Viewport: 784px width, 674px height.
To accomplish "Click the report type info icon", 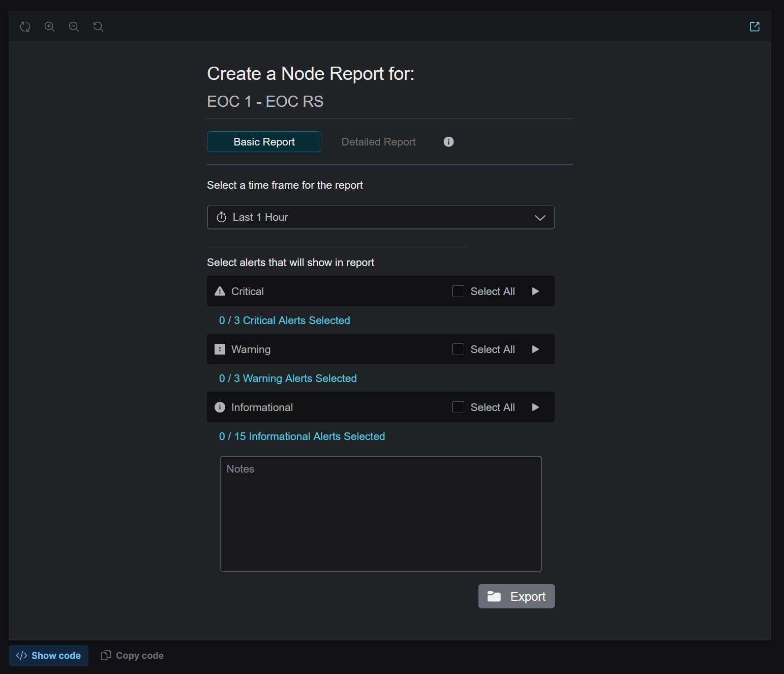I will [x=448, y=142].
